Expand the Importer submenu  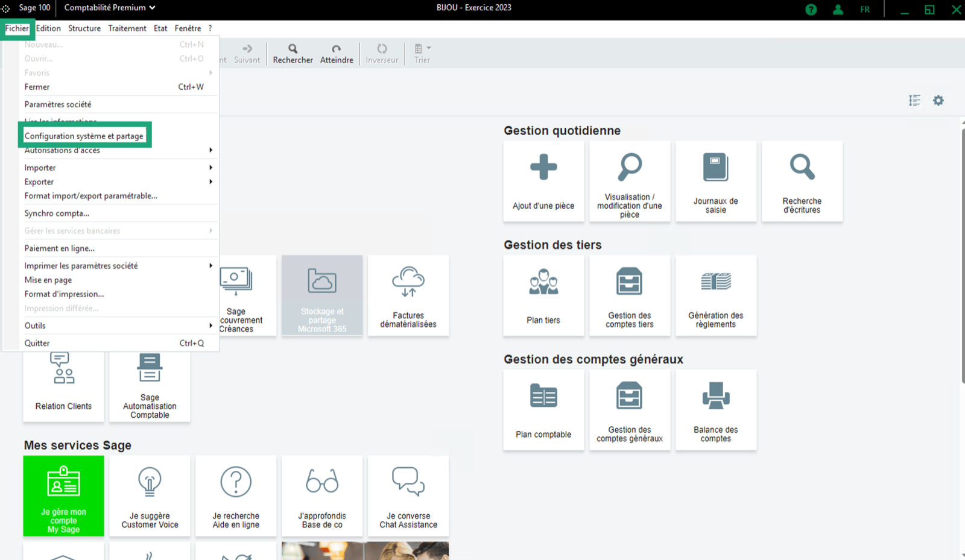119,168
